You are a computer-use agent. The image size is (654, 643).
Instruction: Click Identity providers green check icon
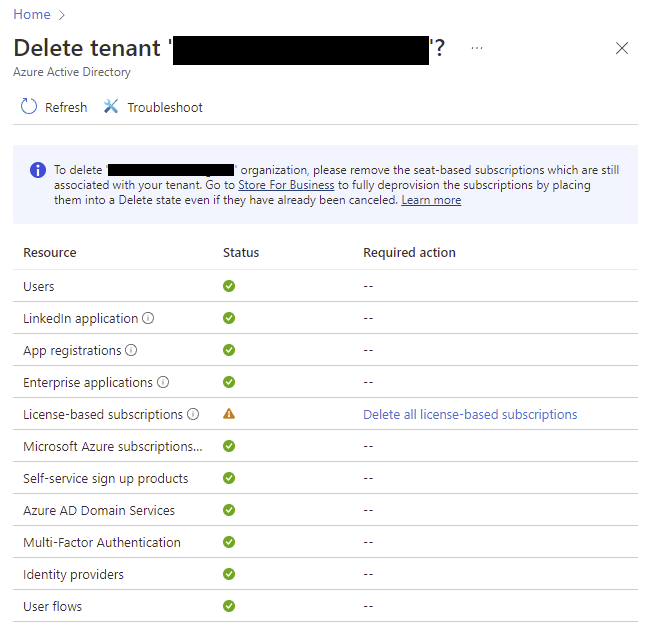(x=229, y=574)
